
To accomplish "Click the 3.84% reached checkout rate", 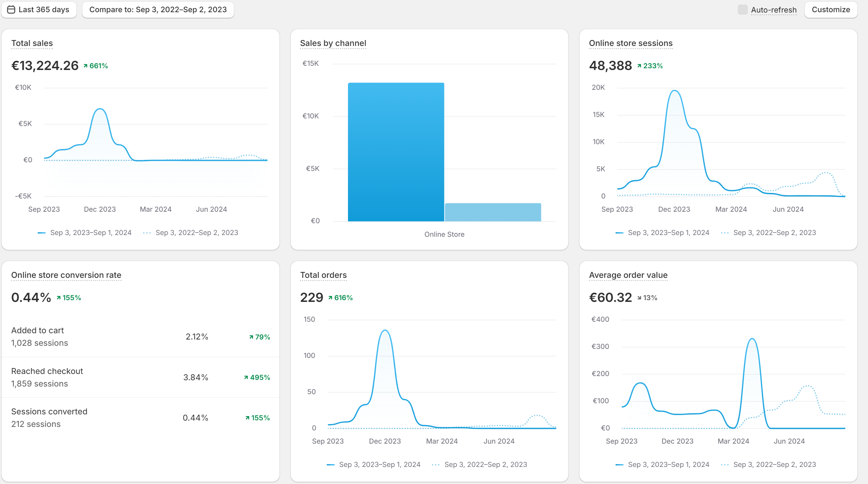I will pyautogui.click(x=196, y=377).
